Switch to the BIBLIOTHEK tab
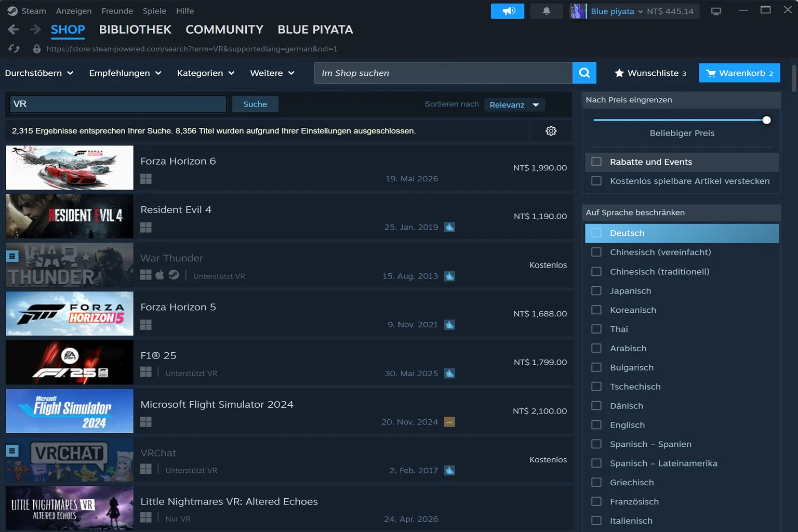Viewport: 798px width, 532px height. [x=135, y=30]
